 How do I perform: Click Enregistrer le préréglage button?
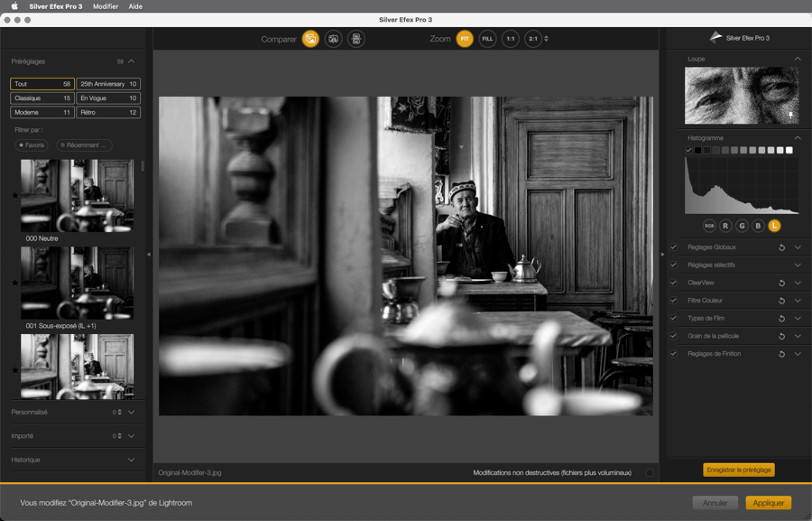coord(739,470)
